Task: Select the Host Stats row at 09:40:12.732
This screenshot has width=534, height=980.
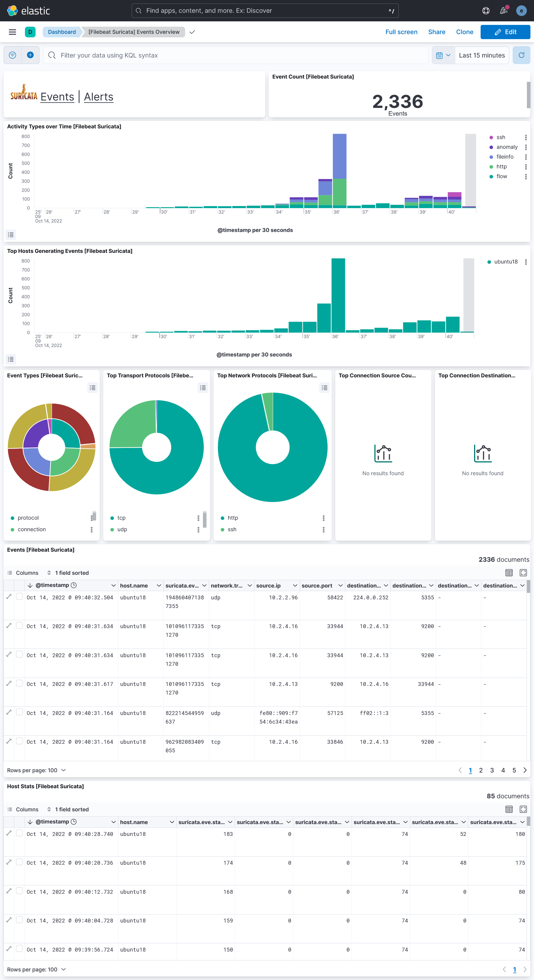Action: pos(19,891)
